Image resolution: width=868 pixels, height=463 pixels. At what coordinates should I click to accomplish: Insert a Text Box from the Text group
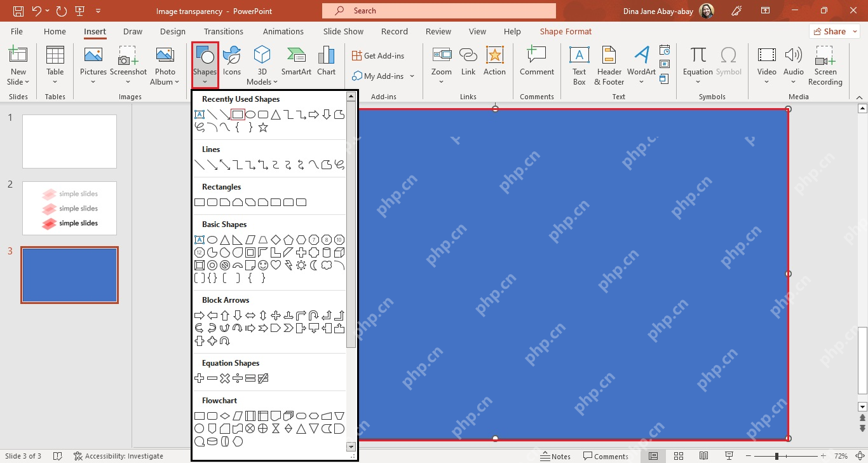580,66
